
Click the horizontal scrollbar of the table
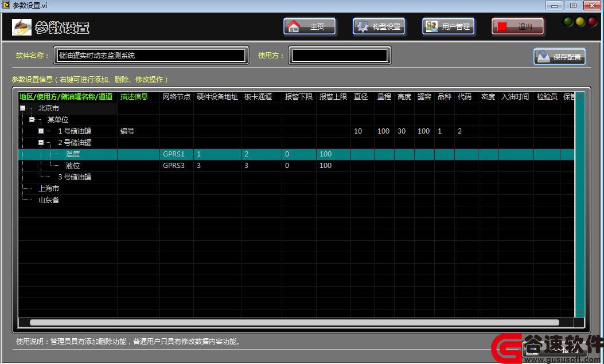tap(295, 323)
